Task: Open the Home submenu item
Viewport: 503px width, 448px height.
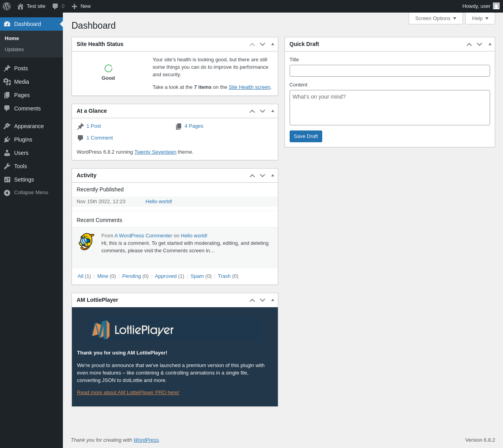Action: 12,38
